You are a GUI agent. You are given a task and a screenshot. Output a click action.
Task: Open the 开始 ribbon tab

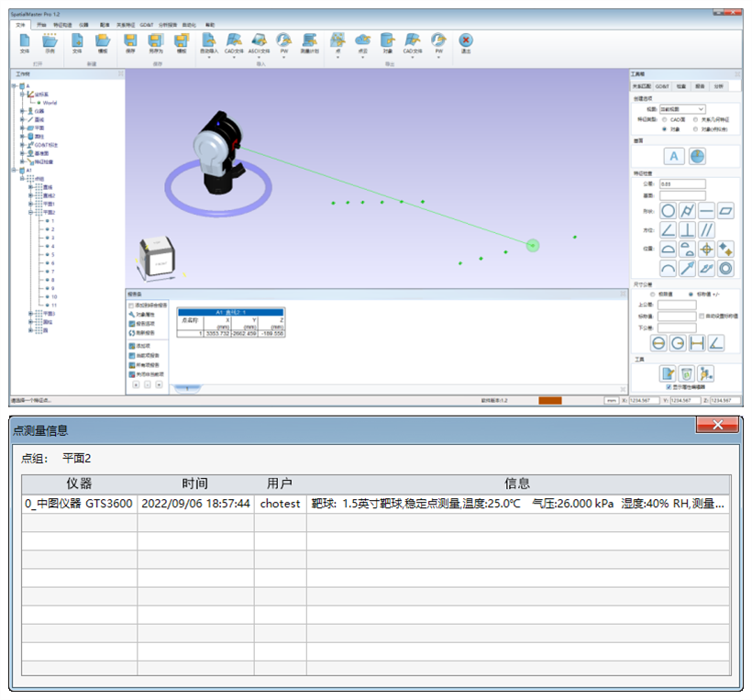pos(40,24)
